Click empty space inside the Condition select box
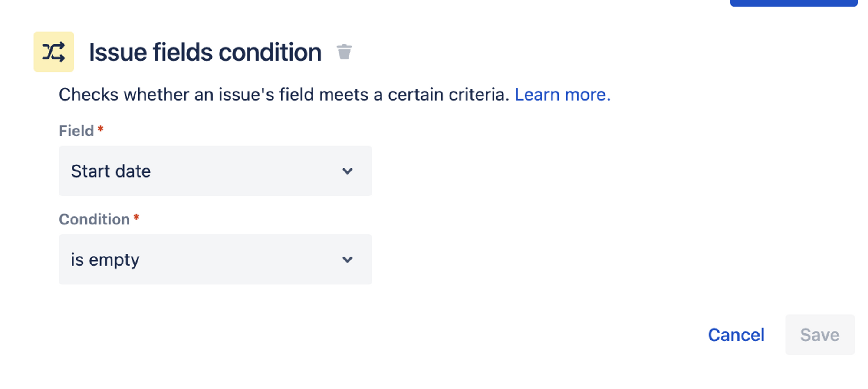Image resolution: width=868 pixels, height=389 pixels. coord(239,260)
